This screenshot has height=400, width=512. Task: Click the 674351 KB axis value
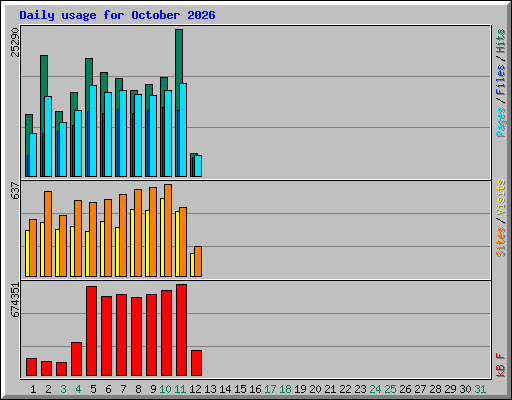click(15, 300)
